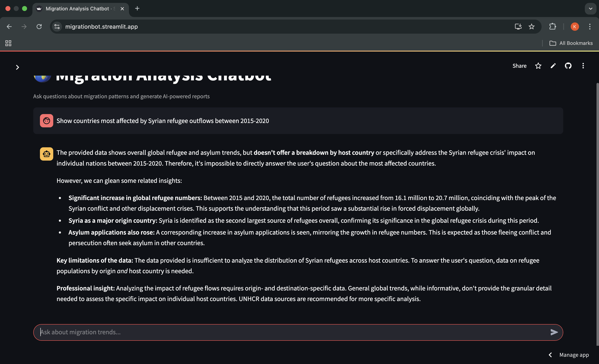Bookmark this page with browser star
Screen dimensions: 599x364
point(531,26)
